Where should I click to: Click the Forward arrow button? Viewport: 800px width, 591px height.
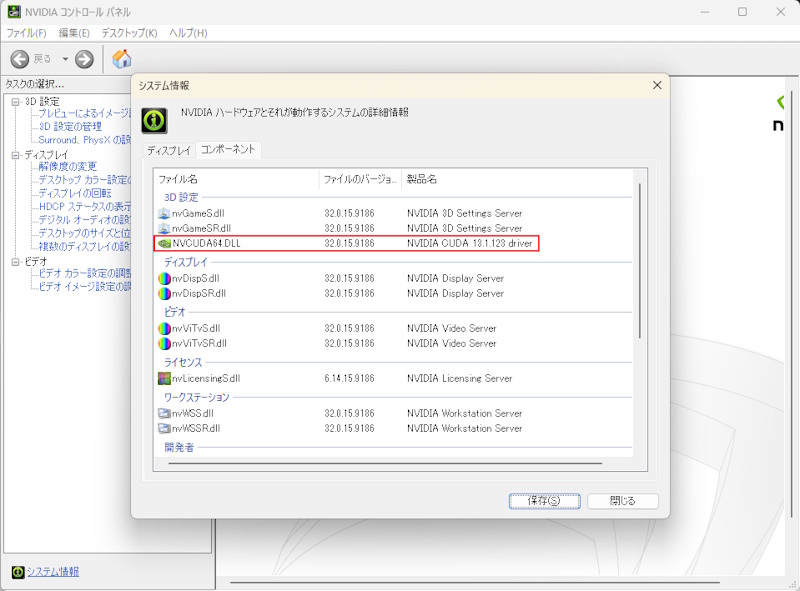pyautogui.click(x=84, y=59)
